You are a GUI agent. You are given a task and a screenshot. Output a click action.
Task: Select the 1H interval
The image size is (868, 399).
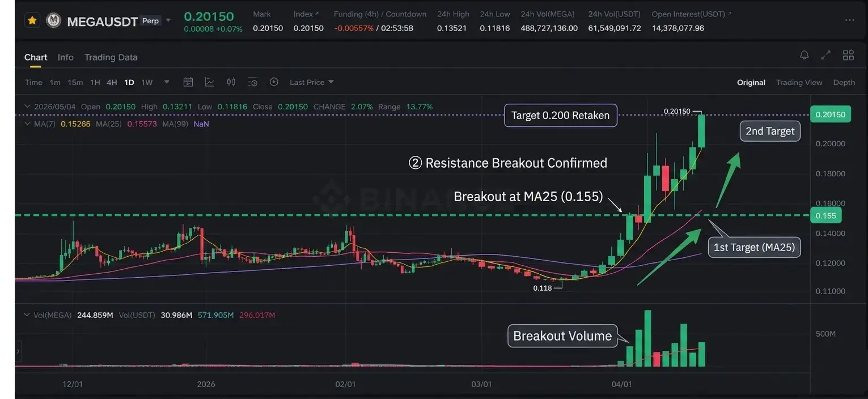coord(95,82)
